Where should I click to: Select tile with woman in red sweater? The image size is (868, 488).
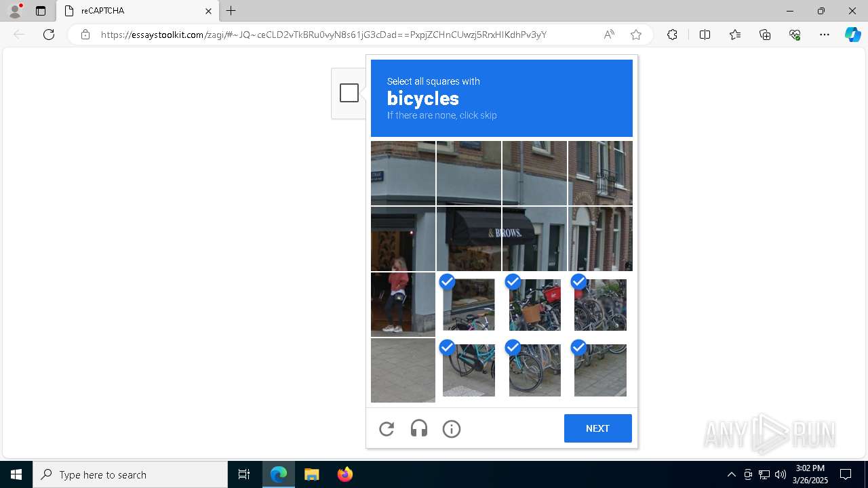pos(403,304)
